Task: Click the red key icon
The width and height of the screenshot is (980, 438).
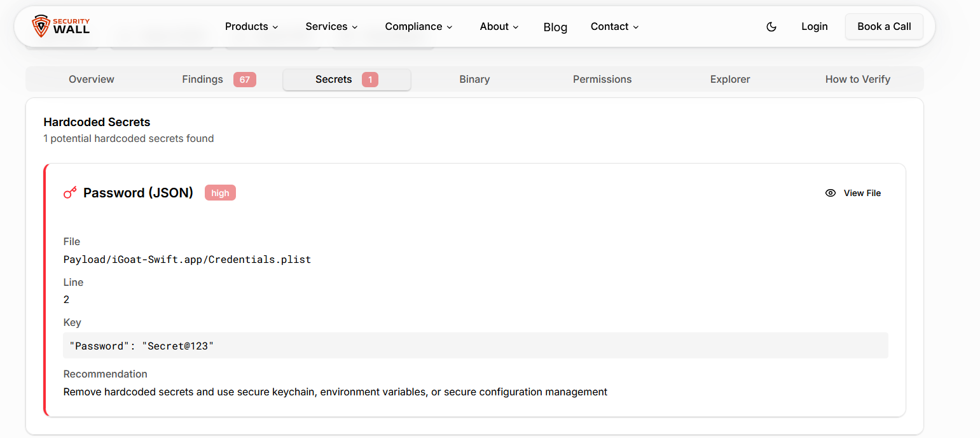Action: (x=70, y=193)
